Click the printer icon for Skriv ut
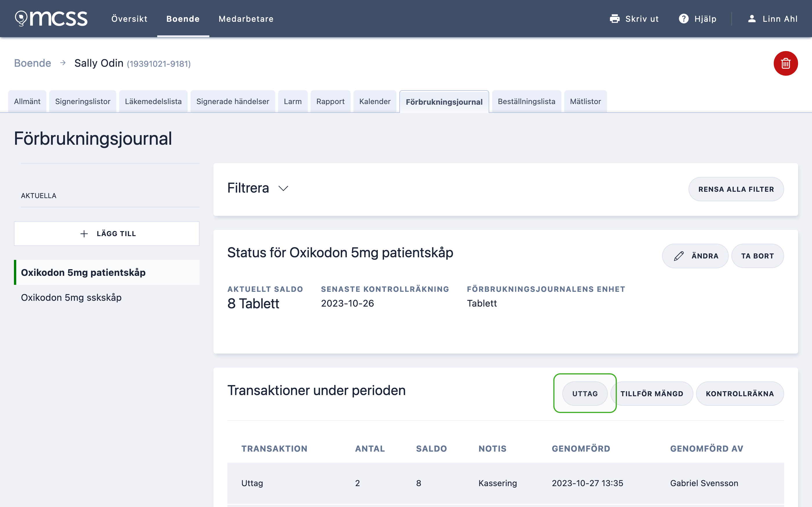This screenshot has height=507, width=812. coord(615,19)
